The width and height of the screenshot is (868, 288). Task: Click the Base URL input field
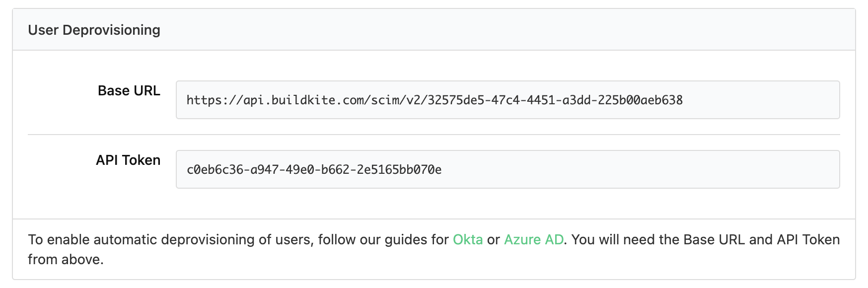coord(507,100)
